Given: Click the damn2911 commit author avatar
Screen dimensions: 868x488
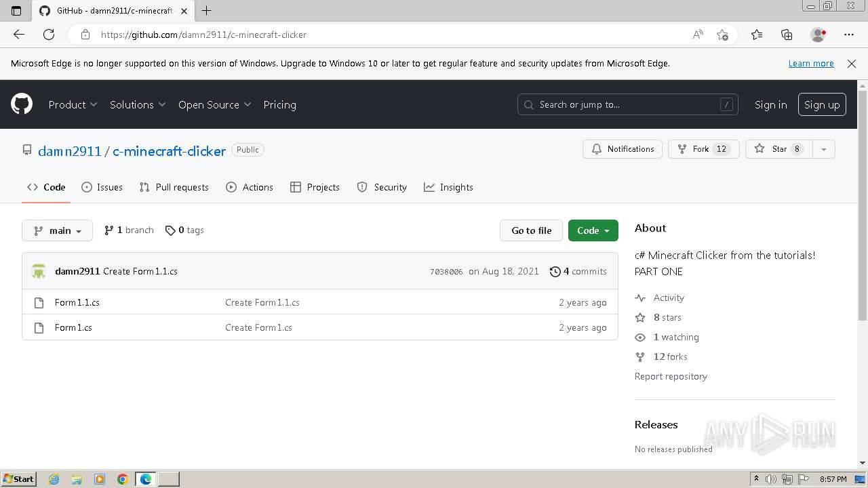Looking at the screenshot, I should pos(39,271).
